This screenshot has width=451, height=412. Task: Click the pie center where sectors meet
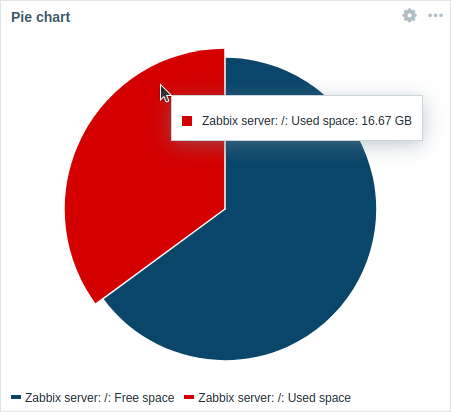pos(225,209)
